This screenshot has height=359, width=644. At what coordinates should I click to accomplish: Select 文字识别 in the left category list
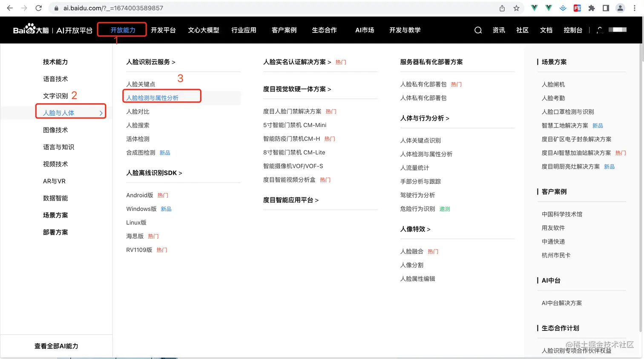coord(55,96)
